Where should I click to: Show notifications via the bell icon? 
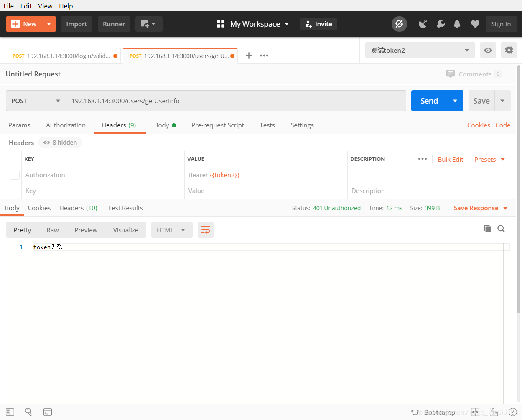[x=457, y=24]
